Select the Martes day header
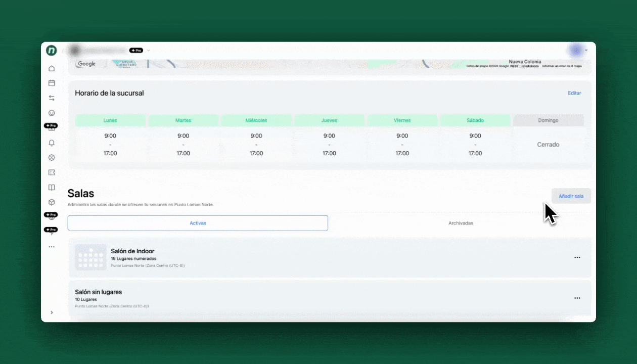 click(184, 120)
